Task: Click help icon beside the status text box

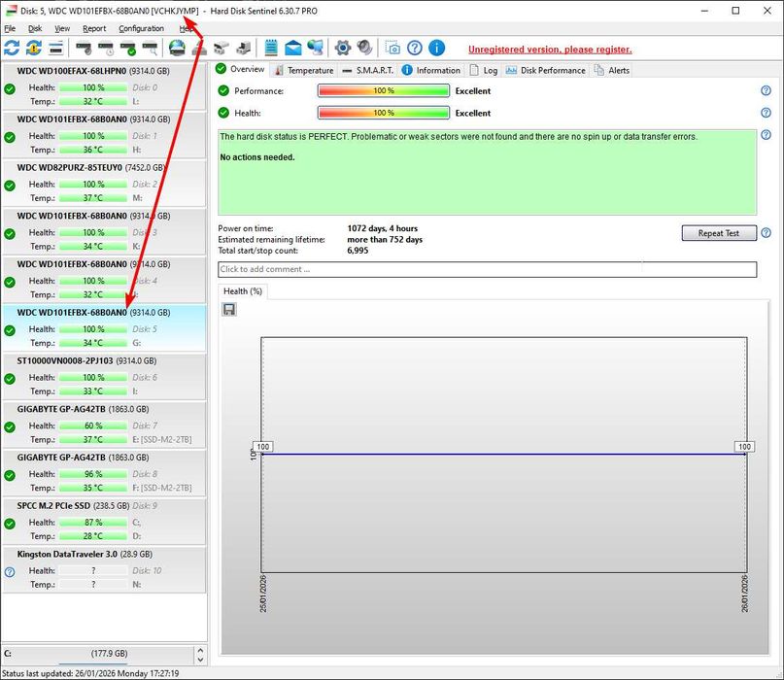Action: tap(766, 134)
